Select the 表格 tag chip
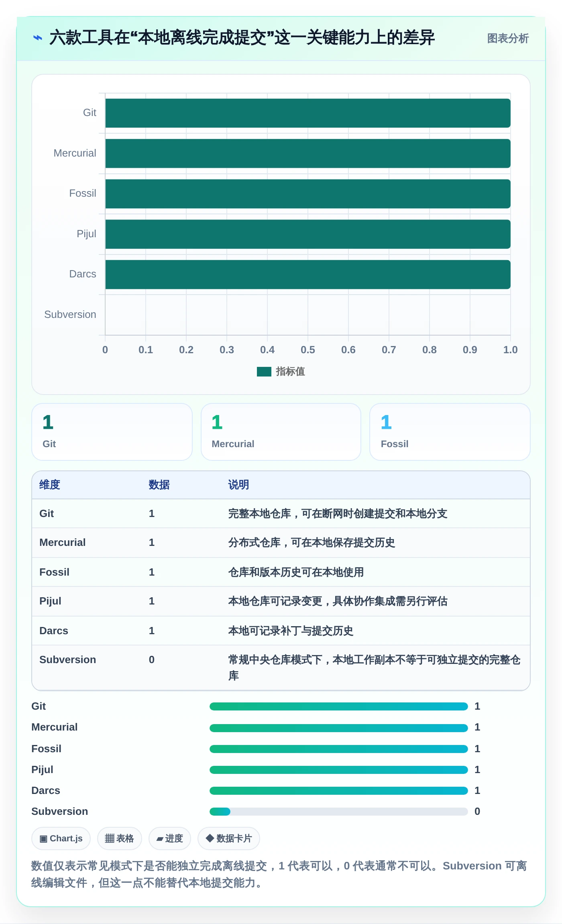 [120, 839]
